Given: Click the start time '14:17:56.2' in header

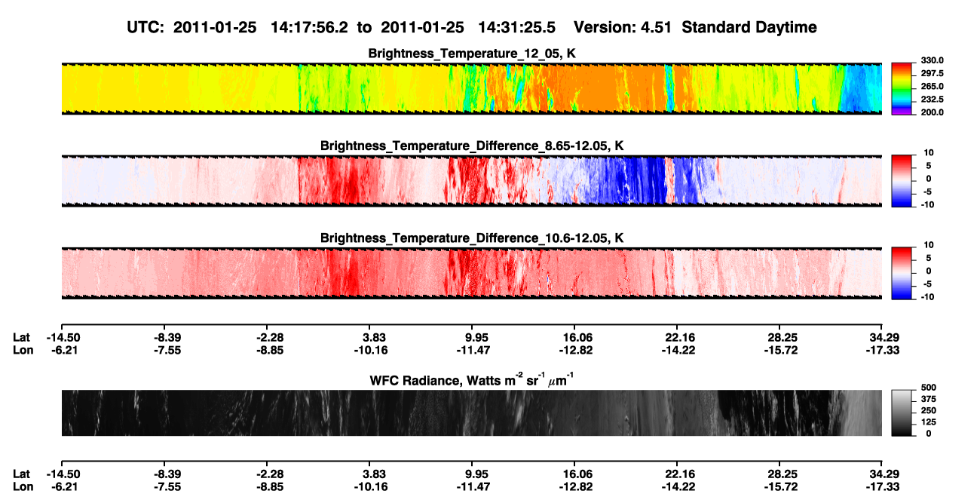Looking at the screenshot, I should (311, 28).
